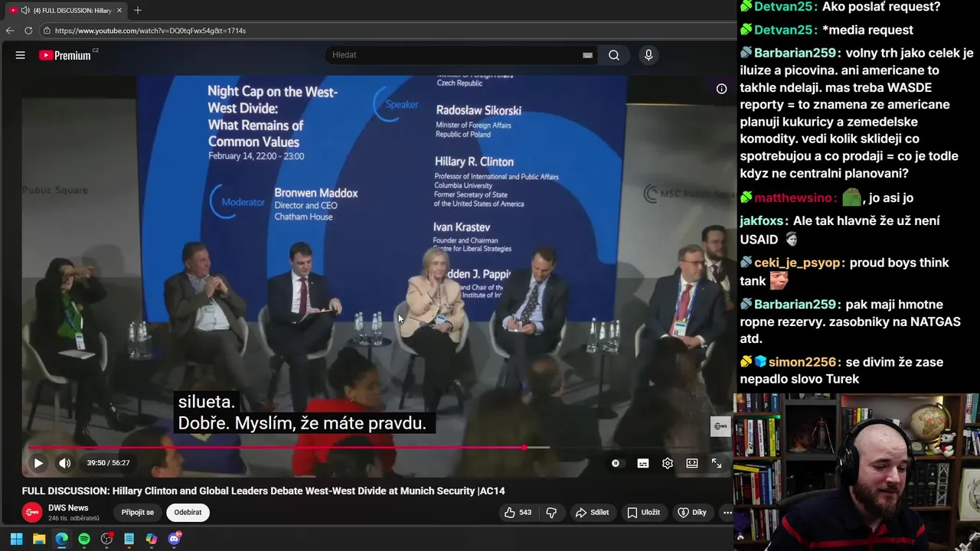Save the video with Uložit
The image size is (980, 551).
643,513
